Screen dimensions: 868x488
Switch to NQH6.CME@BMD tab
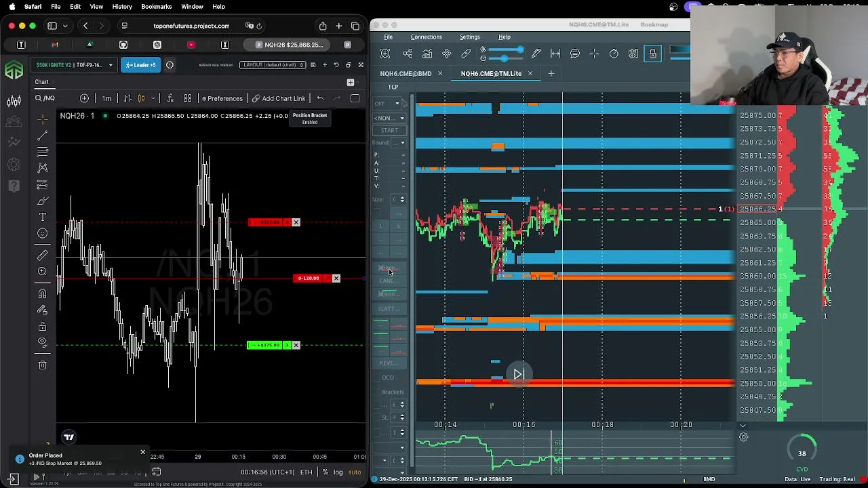tap(406, 73)
